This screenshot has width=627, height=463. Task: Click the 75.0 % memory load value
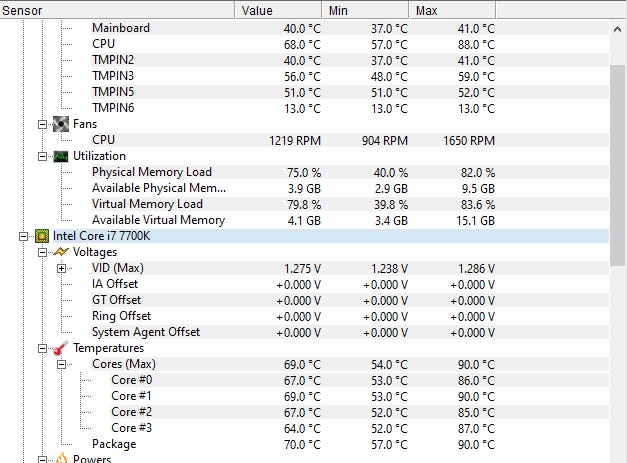[x=304, y=173]
